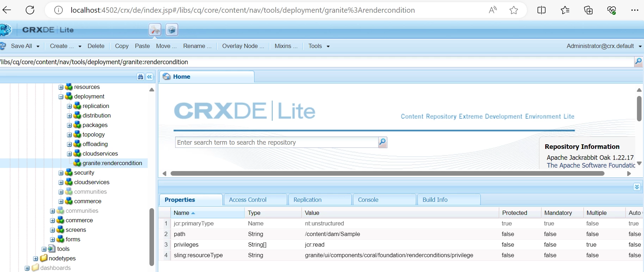Switch to Console tab
Viewport: 644px width, 272px height.
coord(384,200)
